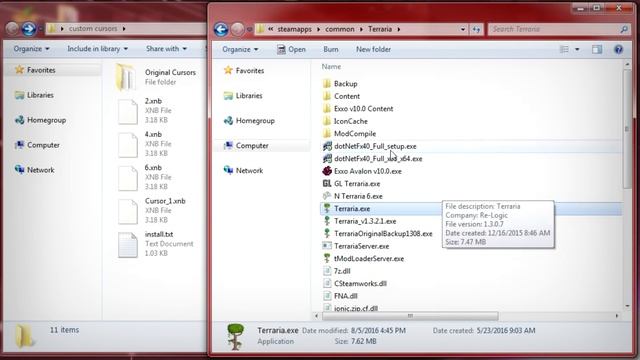Select the Content folder icon

click(x=327, y=96)
